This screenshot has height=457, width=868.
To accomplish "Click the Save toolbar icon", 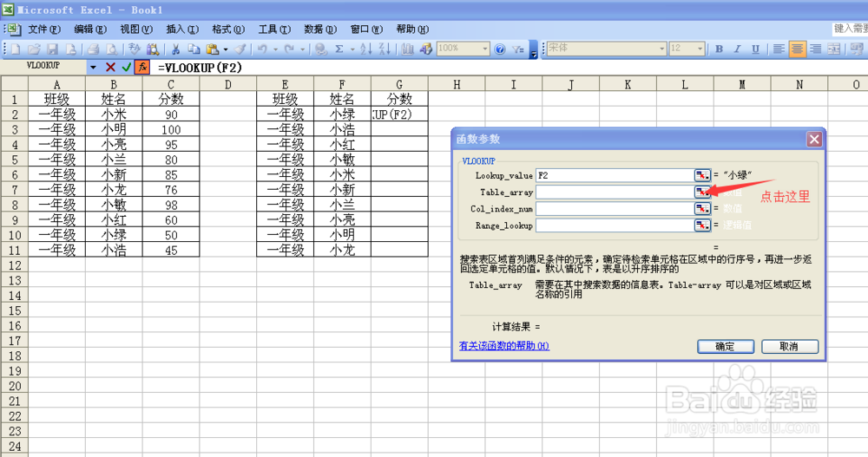I will pyautogui.click(x=52, y=49).
